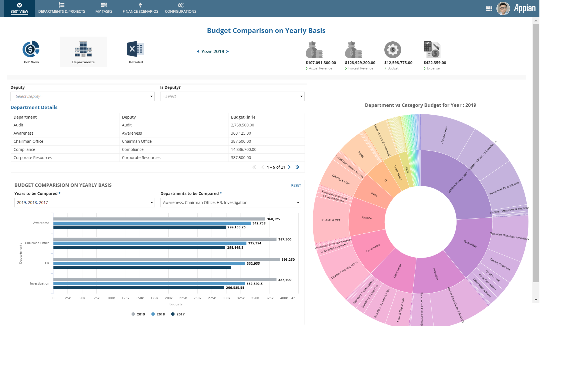Click the $12,598,775.00 Budget value

[x=398, y=63]
